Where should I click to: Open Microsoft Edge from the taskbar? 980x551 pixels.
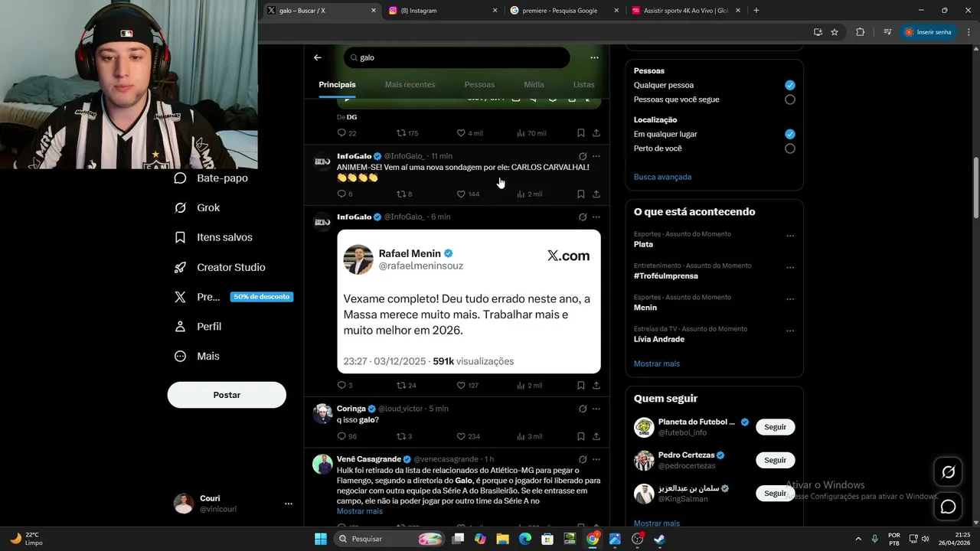coord(525,539)
